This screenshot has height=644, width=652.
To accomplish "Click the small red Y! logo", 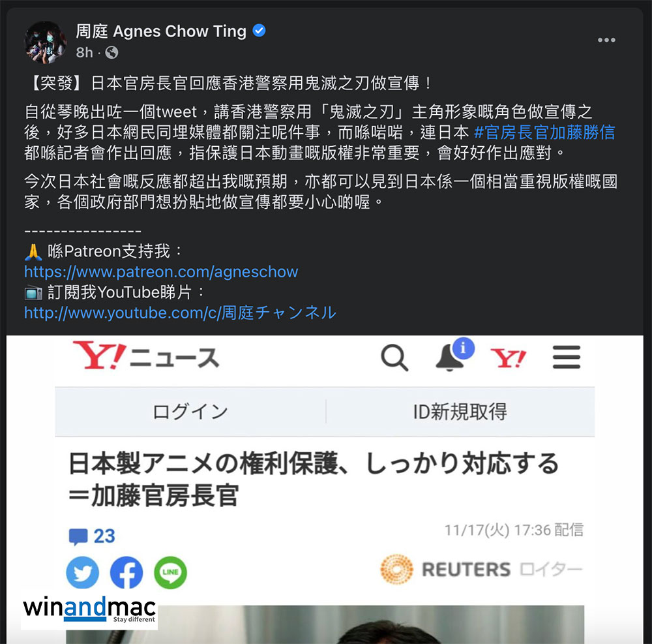I will tap(508, 358).
